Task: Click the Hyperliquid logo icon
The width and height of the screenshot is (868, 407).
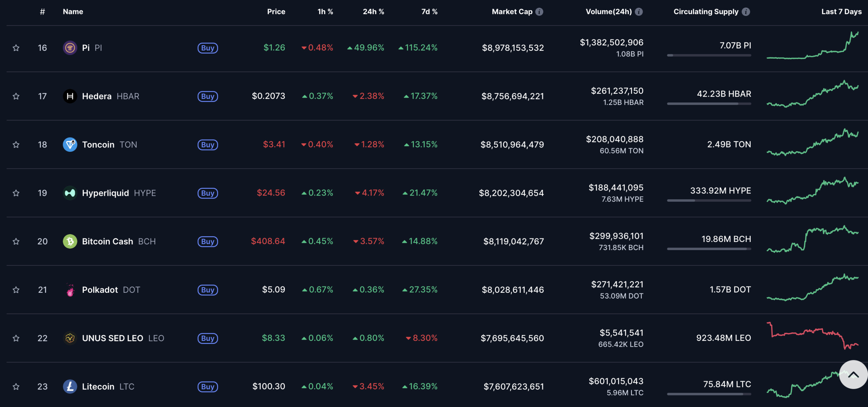Action: 70,193
